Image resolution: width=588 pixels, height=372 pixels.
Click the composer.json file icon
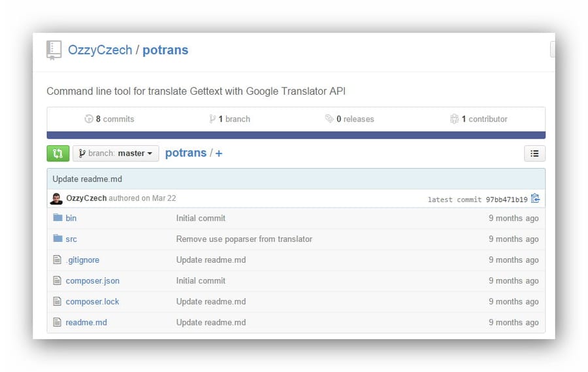[57, 280]
